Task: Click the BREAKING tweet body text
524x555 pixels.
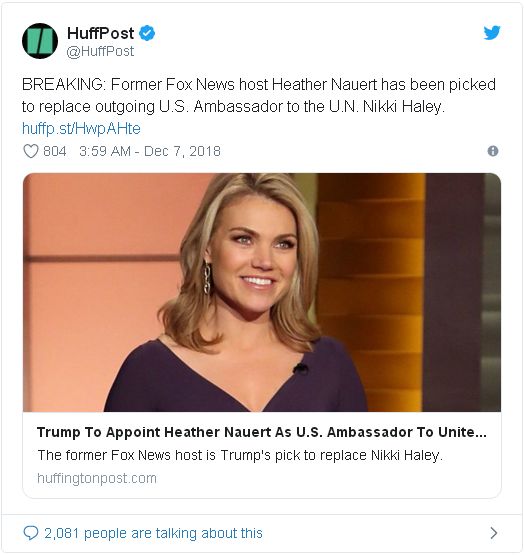Action: pyautogui.click(x=258, y=96)
